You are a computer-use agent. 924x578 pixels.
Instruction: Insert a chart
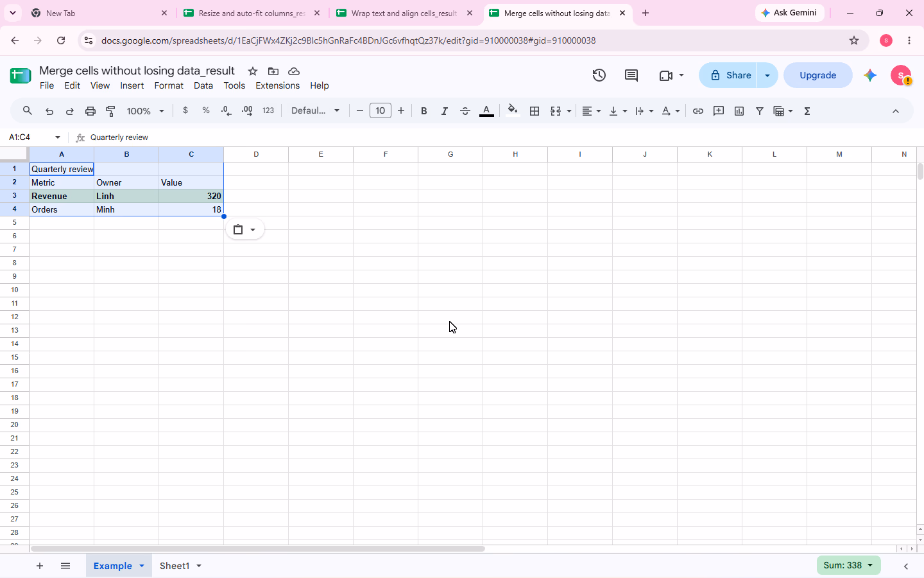coord(739,111)
